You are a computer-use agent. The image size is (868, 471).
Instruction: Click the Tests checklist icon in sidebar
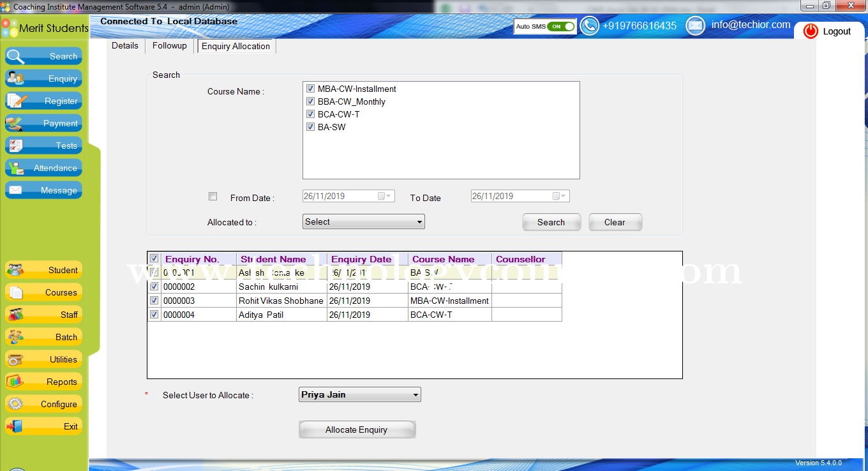click(15, 146)
